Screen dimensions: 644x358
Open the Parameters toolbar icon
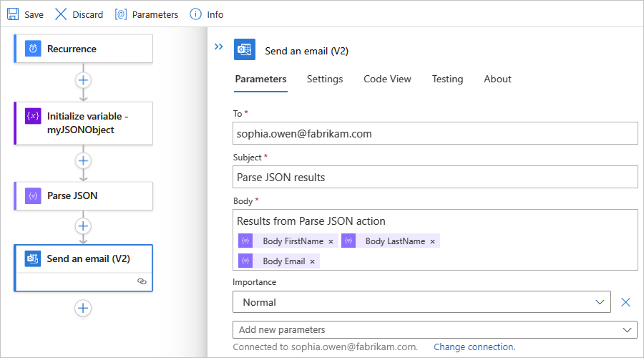121,14
